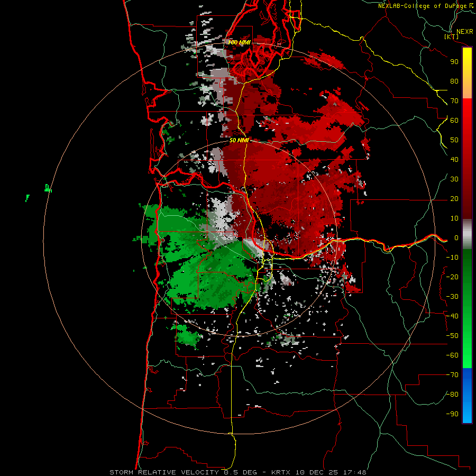Viewport: 476px width, 476px height.
Task: Click the -30 value on velocity scale
Action: point(452,297)
